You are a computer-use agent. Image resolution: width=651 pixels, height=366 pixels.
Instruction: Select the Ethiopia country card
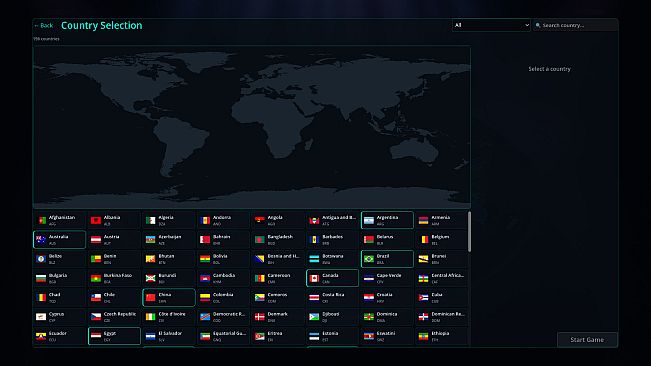coord(442,336)
